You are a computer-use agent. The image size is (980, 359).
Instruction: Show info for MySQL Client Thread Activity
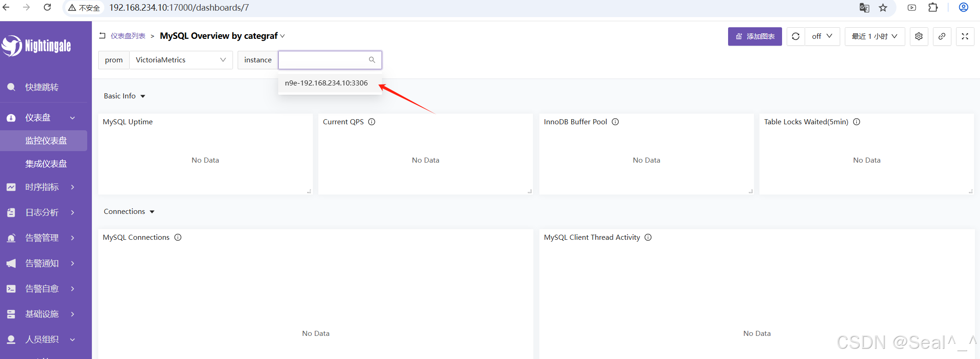[648, 237]
